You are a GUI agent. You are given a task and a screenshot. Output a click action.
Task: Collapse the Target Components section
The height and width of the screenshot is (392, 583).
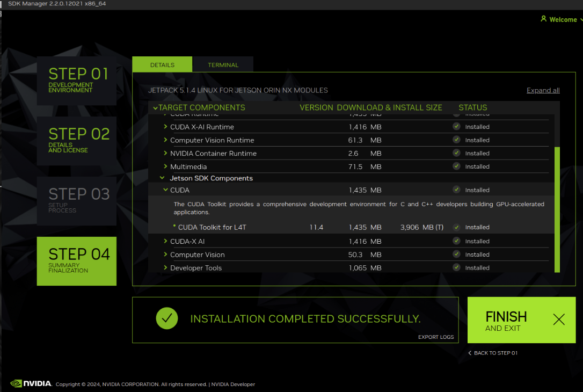(156, 108)
